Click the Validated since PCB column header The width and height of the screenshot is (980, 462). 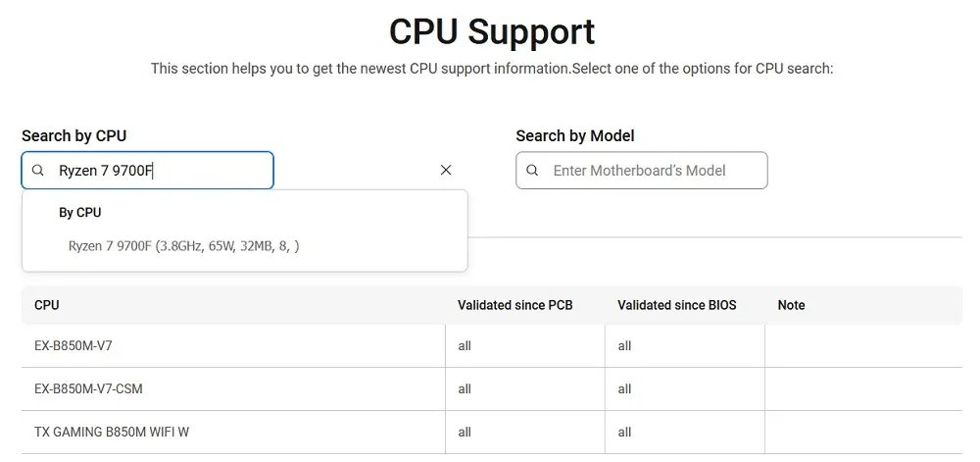pyautogui.click(x=514, y=305)
